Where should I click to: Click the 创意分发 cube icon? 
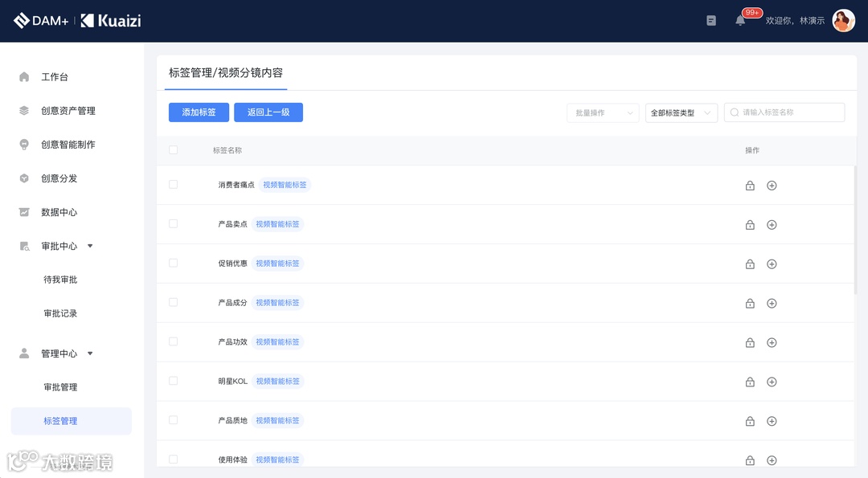click(24, 178)
